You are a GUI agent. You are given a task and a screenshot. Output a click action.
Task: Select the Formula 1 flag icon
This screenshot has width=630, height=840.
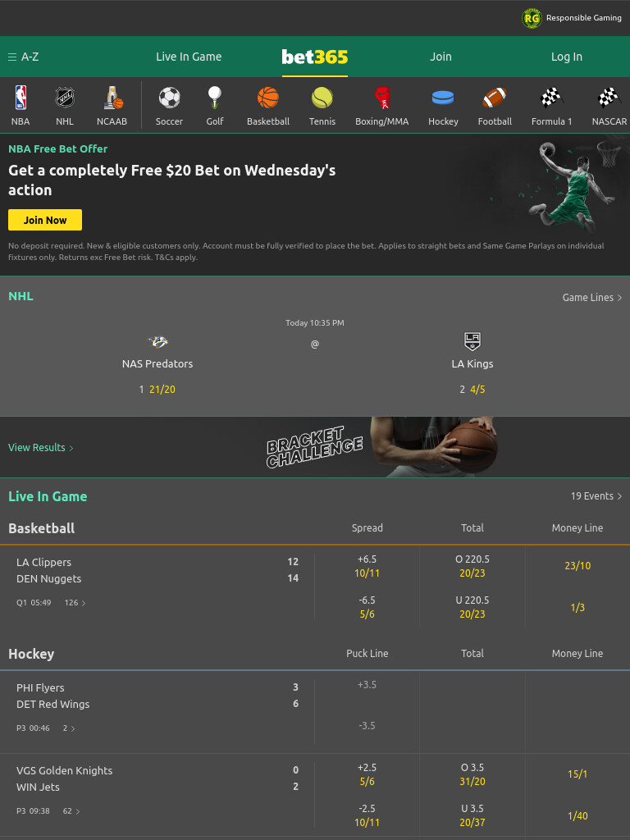pos(551,98)
